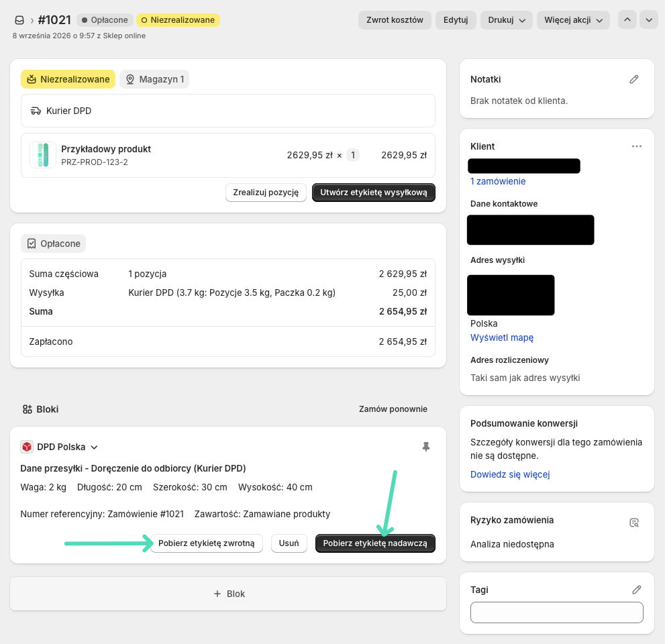Viewport: 665px width, 644px height.
Task: Open the 1 zamówienie link
Action: click(x=498, y=181)
